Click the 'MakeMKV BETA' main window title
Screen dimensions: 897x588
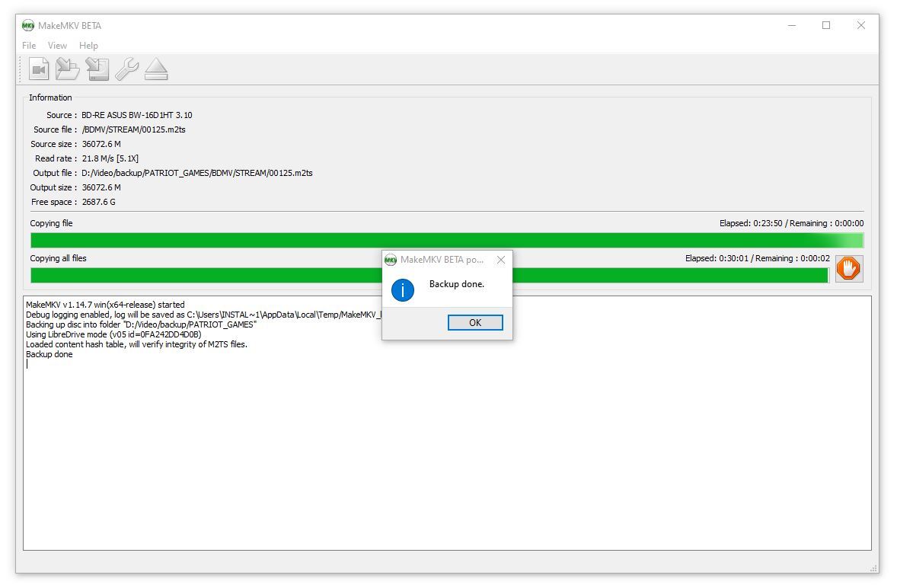click(70, 26)
